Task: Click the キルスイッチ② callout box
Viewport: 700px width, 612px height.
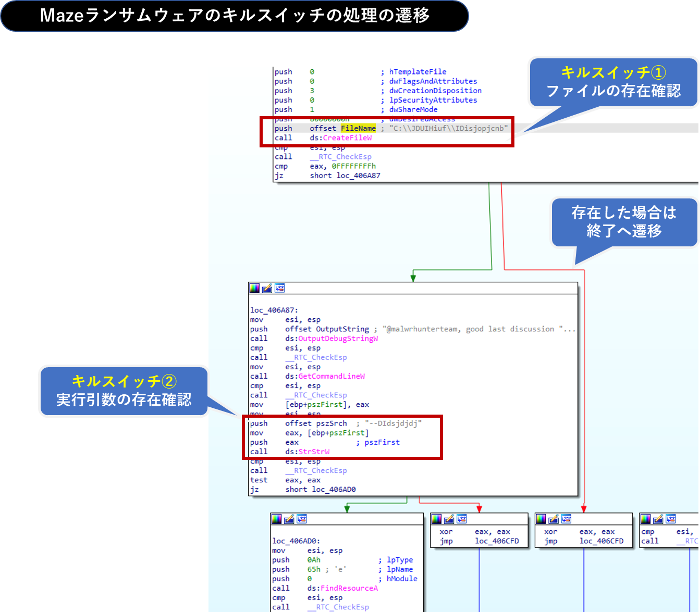Action: coord(124,391)
